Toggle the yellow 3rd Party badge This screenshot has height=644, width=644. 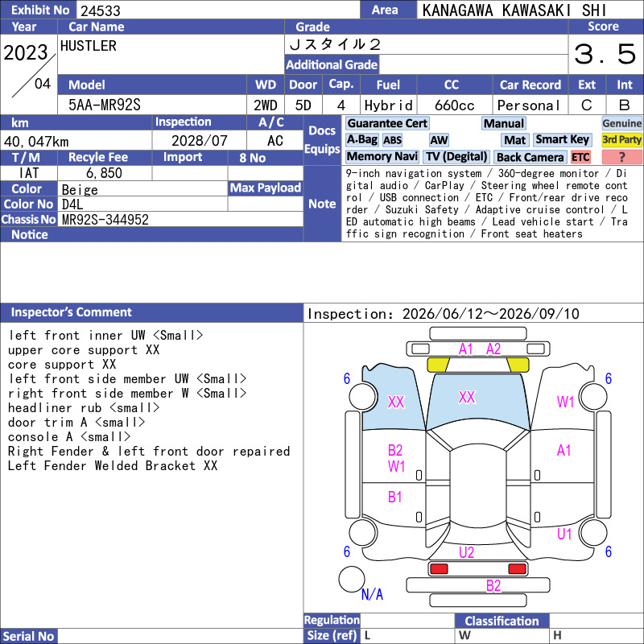pyautogui.click(x=621, y=139)
